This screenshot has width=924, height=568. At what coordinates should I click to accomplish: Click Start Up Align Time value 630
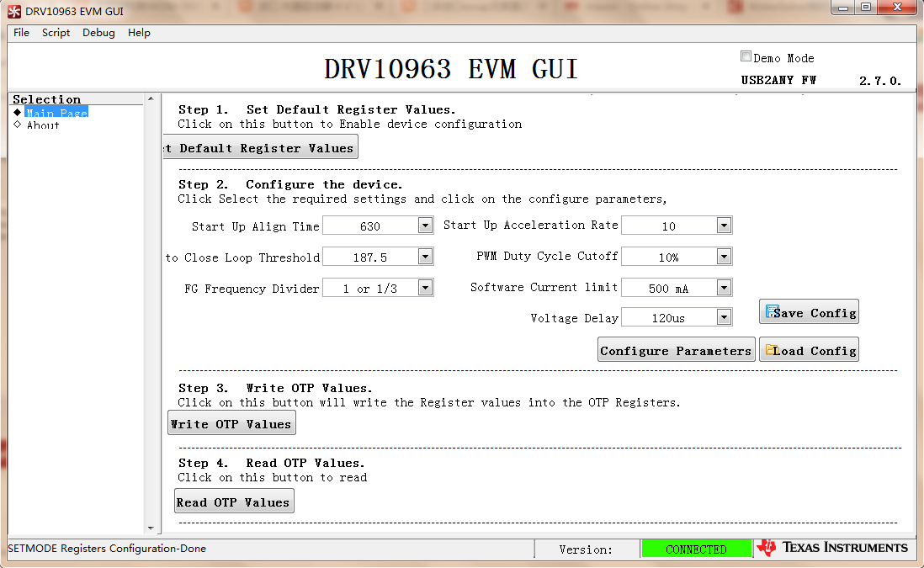tap(370, 226)
